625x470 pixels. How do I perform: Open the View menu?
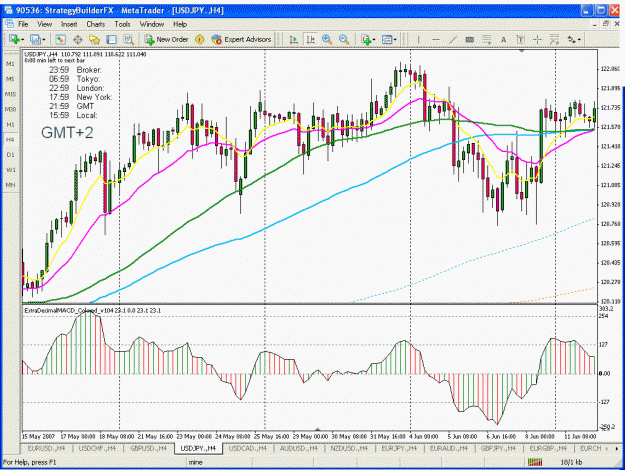point(45,24)
